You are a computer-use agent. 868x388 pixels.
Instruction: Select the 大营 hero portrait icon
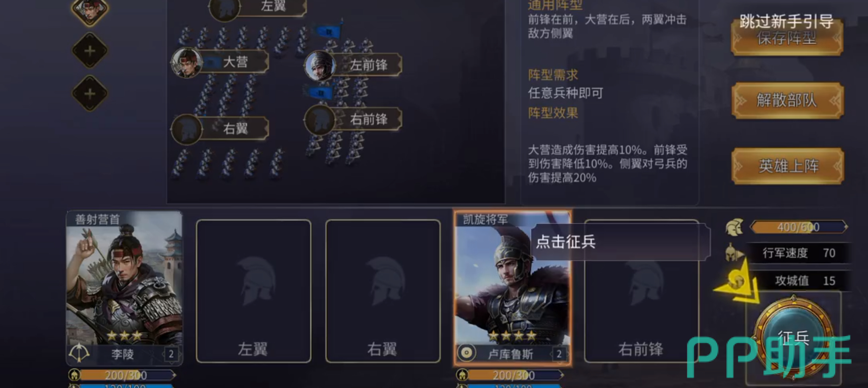[186, 63]
